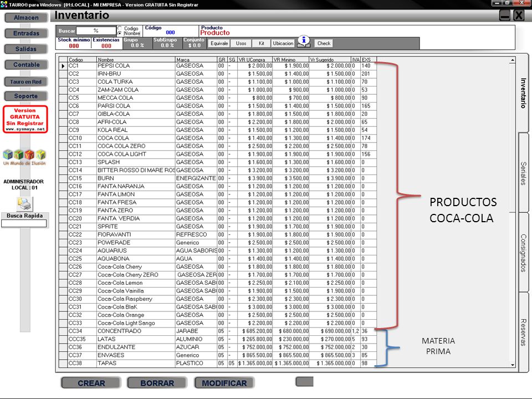The width and height of the screenshot is (532, 399).
Task: Click the unlabeled gray button beside MODIFICAR
Action: tap(304, 382)
